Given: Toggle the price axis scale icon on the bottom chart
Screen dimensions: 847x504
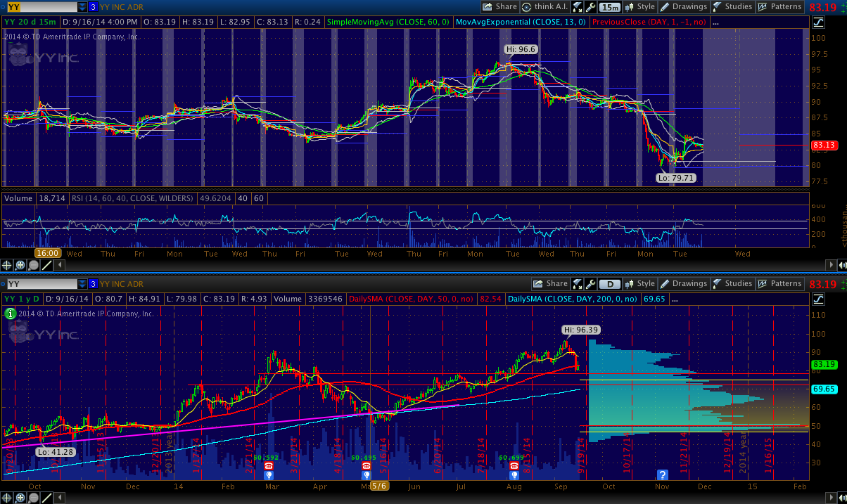Looking at the screenshot, I should (817, 299).
